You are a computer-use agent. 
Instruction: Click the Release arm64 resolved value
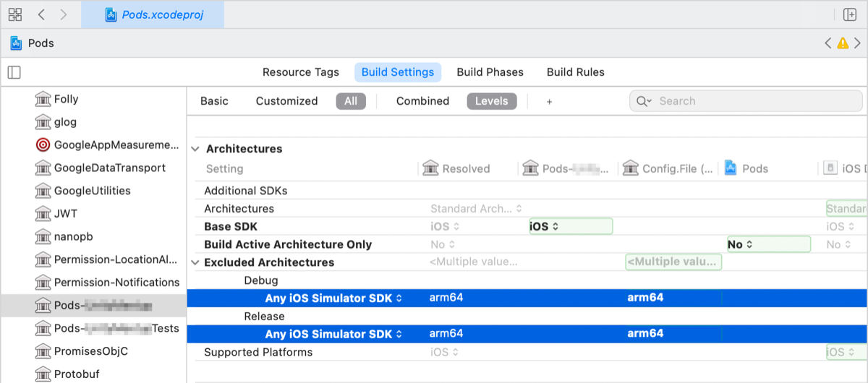[446, 334]
